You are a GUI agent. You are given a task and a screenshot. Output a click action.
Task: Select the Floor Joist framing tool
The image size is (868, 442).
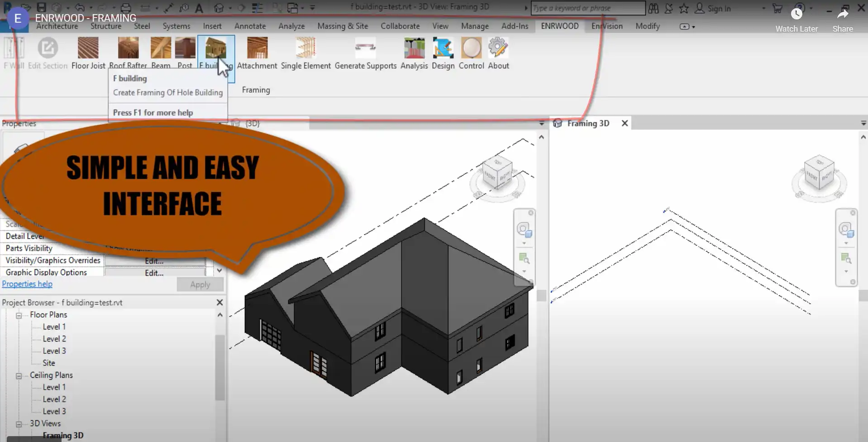pos(88,49)
